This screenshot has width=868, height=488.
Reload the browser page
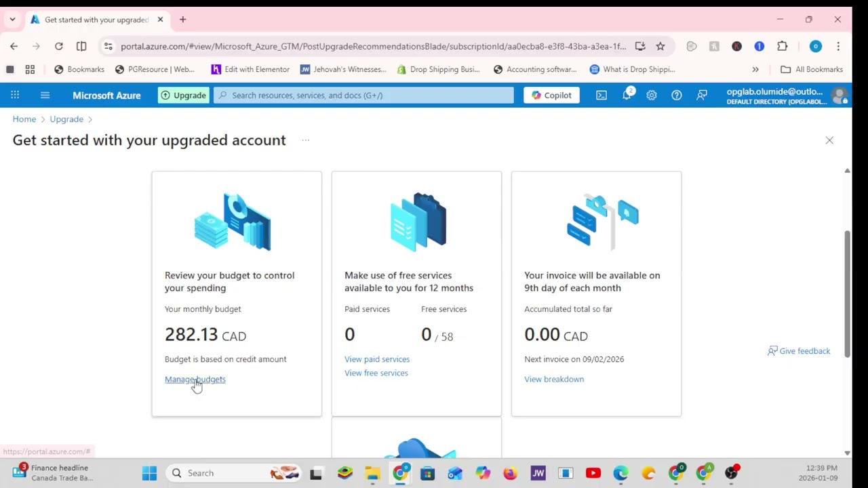click(59, 46)
